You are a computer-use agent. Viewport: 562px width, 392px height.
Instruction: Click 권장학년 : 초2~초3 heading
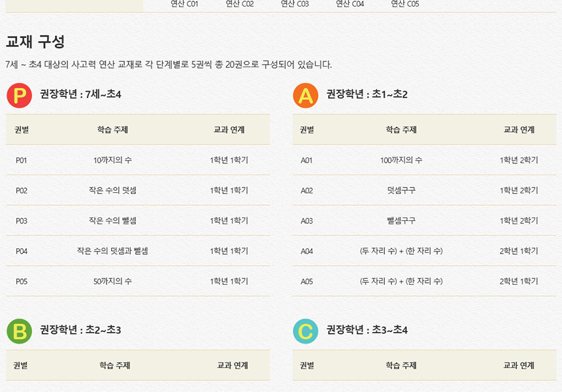click(x=80, y=330)
